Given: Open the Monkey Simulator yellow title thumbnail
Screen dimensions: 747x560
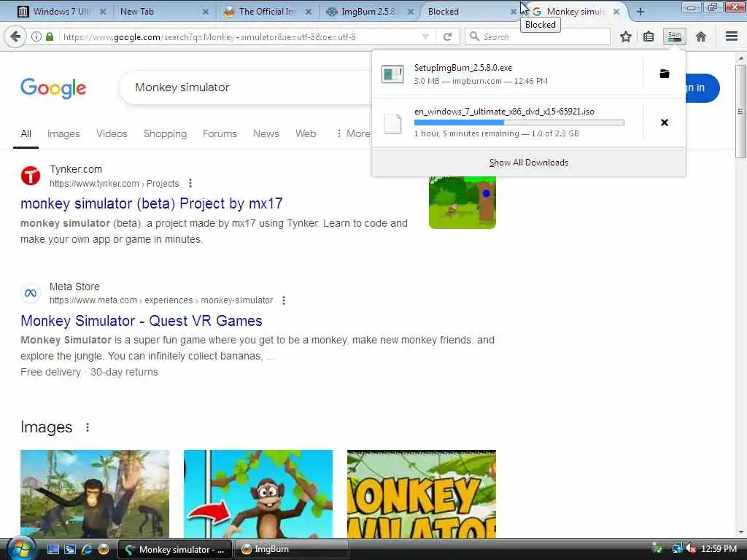Looking at the screenshot, I should pos(422,494).
